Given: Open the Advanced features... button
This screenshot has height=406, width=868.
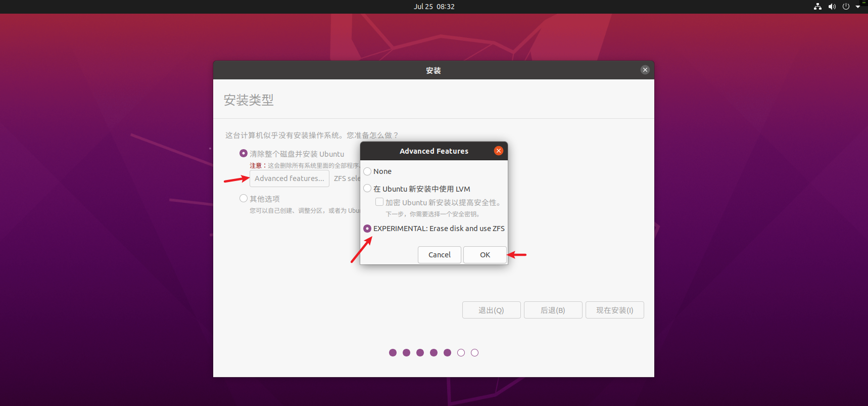Looking at the screenshot, I should [290, 178].
